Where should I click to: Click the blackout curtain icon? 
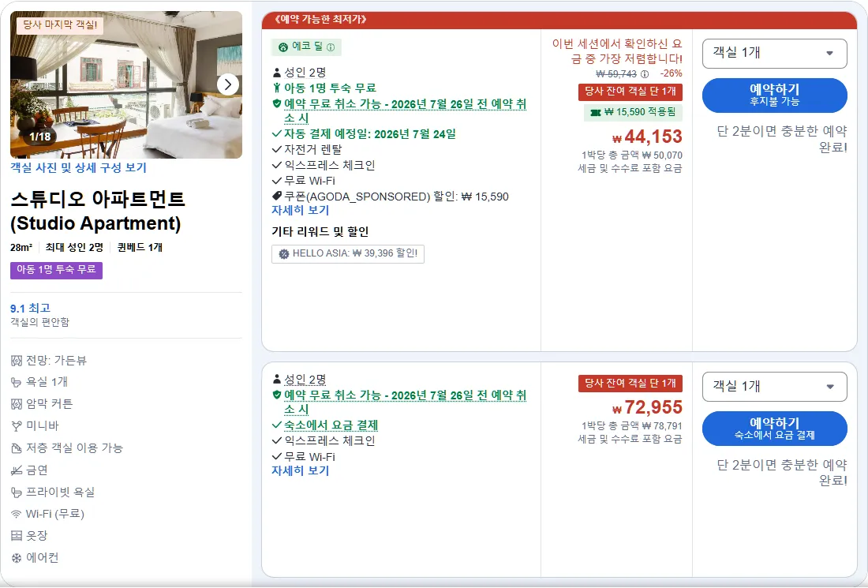pos(16,404)
